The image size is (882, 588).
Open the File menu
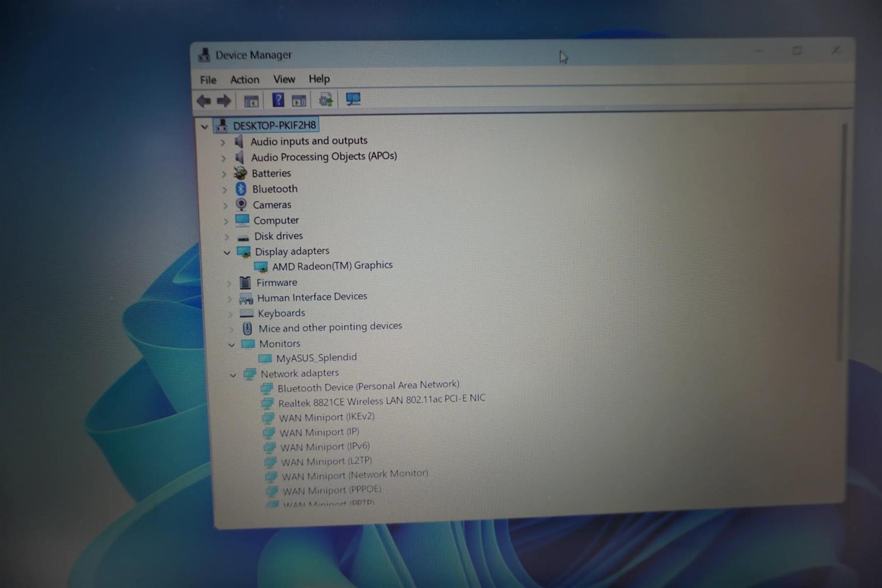click(208, 80)
